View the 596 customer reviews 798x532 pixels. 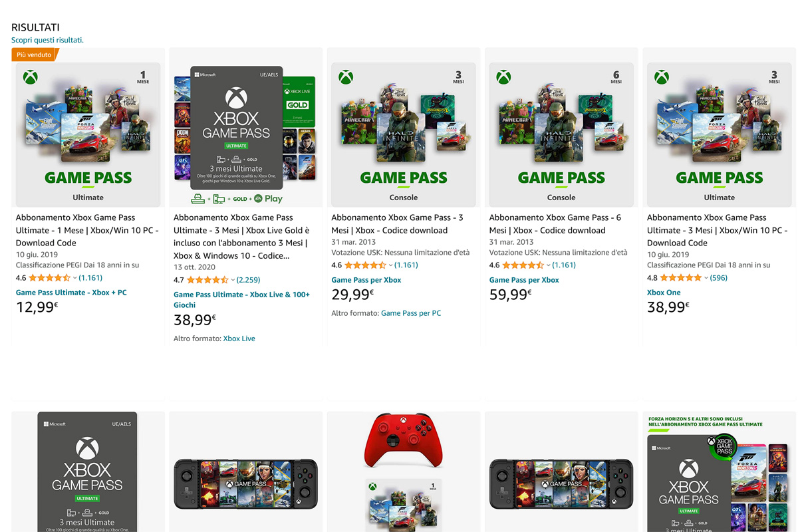719,278
